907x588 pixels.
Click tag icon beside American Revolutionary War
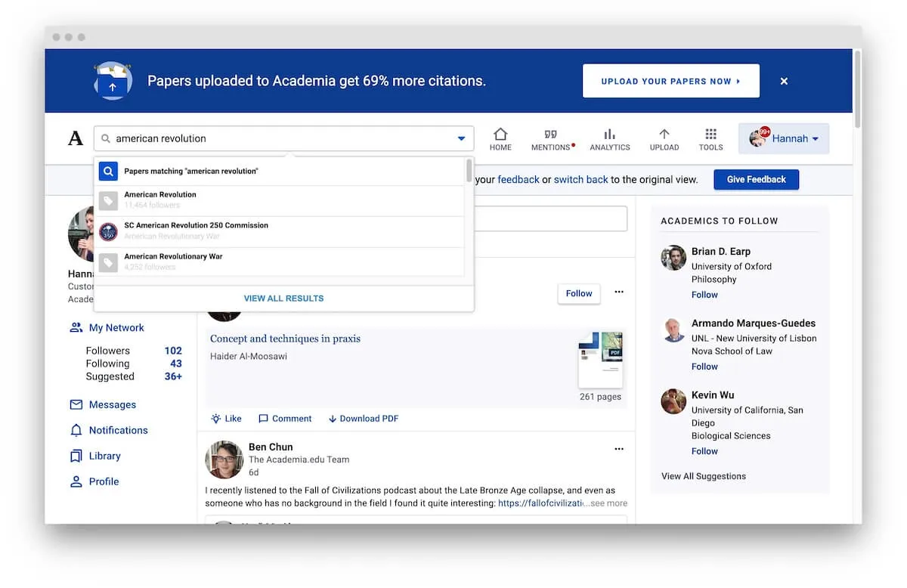pos(109,262)
